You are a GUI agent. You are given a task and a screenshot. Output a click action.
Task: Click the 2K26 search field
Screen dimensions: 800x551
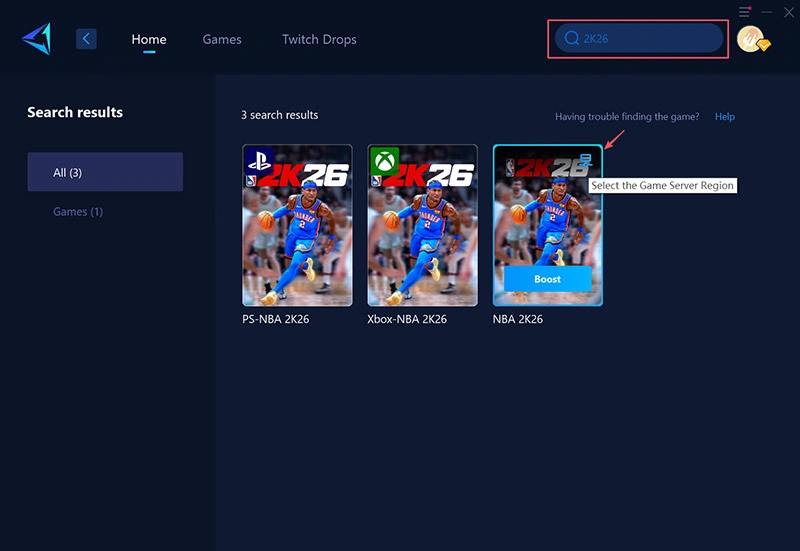tap(639, 38)
